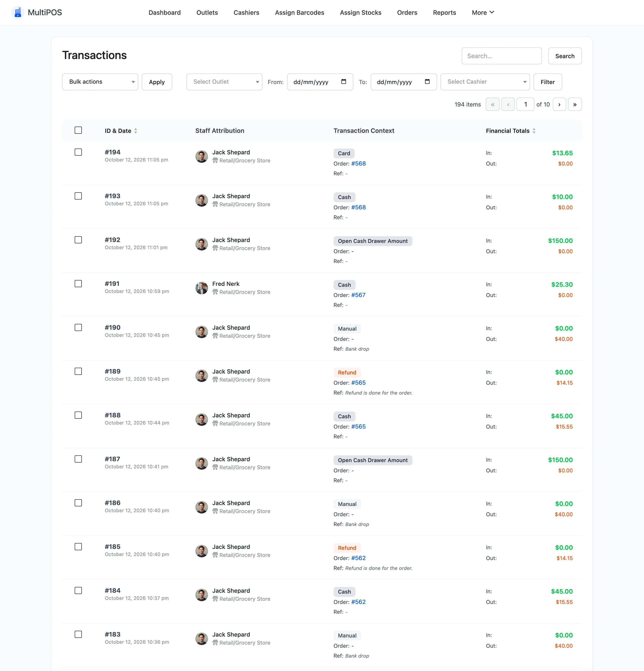Click the Refund badge on transaction #185
The height and width of the screenshot is (671, 644).
coord(347,548)
